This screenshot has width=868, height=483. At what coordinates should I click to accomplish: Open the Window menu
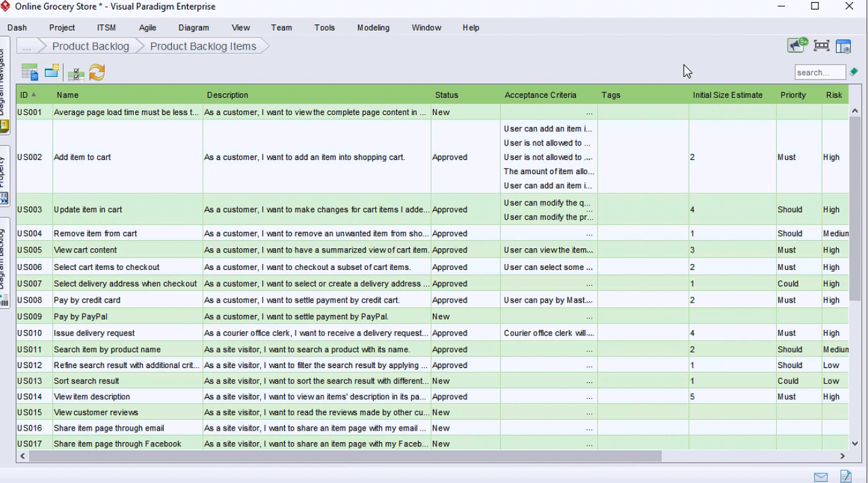point(426,28)
